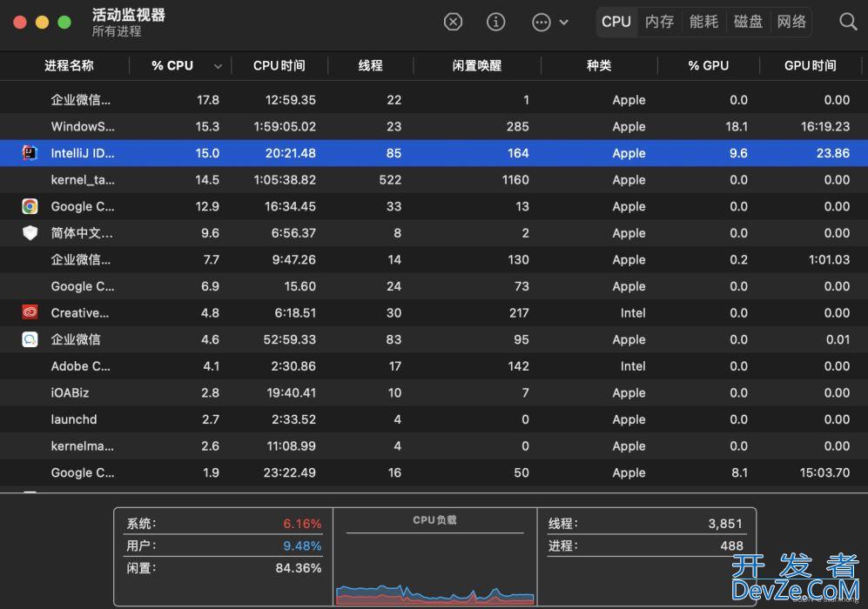868x609 pixels.
Task: Click idle wake-ups value 1160
Action: pyautogui.click(x=515, y=180)
